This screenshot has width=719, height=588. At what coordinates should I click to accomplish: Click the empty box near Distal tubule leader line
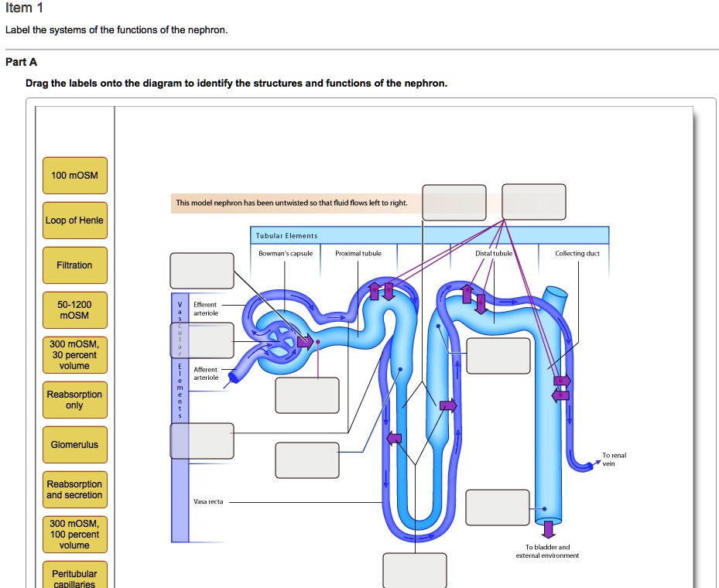[498, 355]
